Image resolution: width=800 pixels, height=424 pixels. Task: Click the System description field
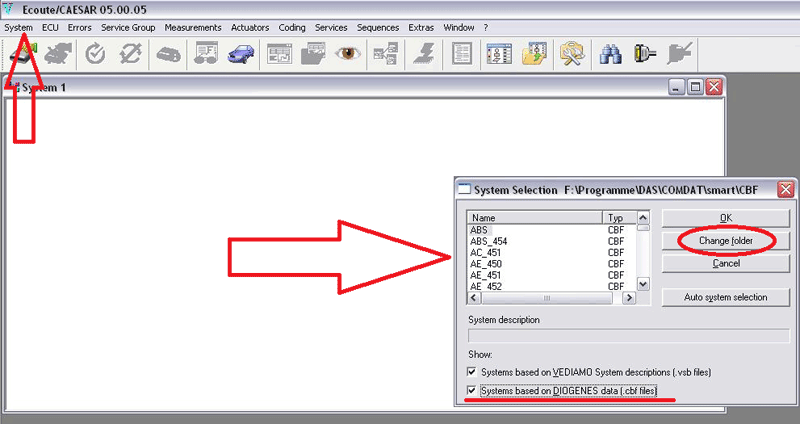[629, 336]
